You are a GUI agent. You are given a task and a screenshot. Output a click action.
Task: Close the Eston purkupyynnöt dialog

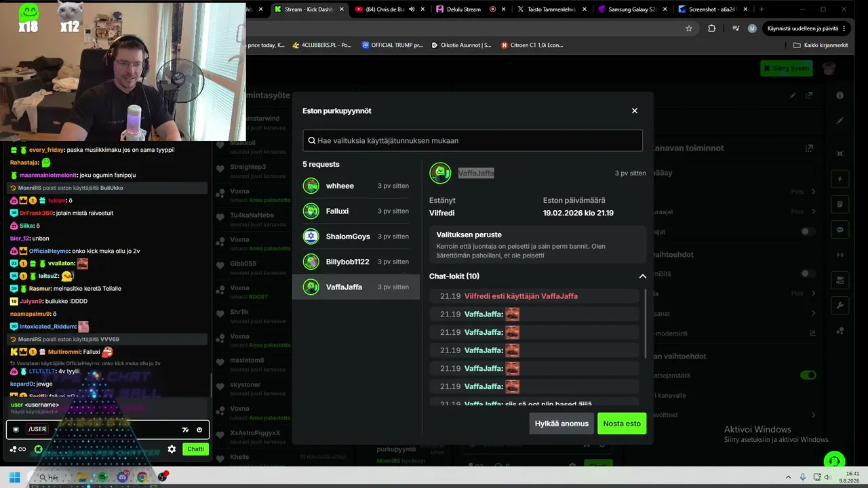click(635, 110)
